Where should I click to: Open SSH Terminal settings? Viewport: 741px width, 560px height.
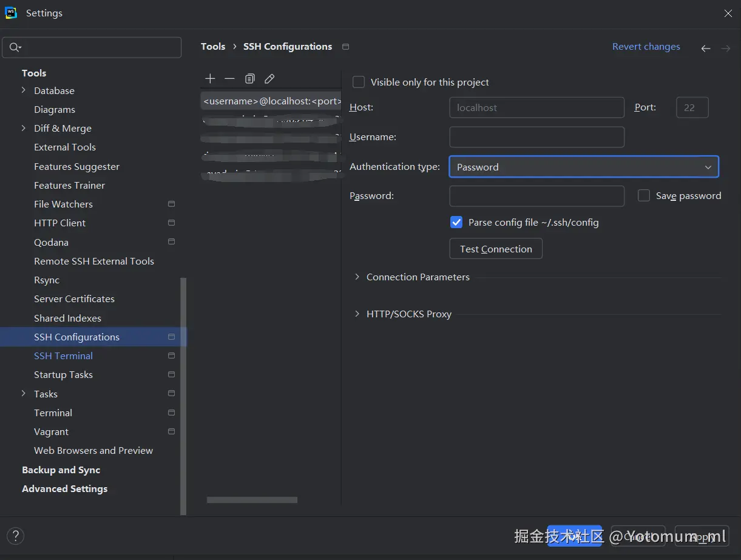tap(63, 356)
